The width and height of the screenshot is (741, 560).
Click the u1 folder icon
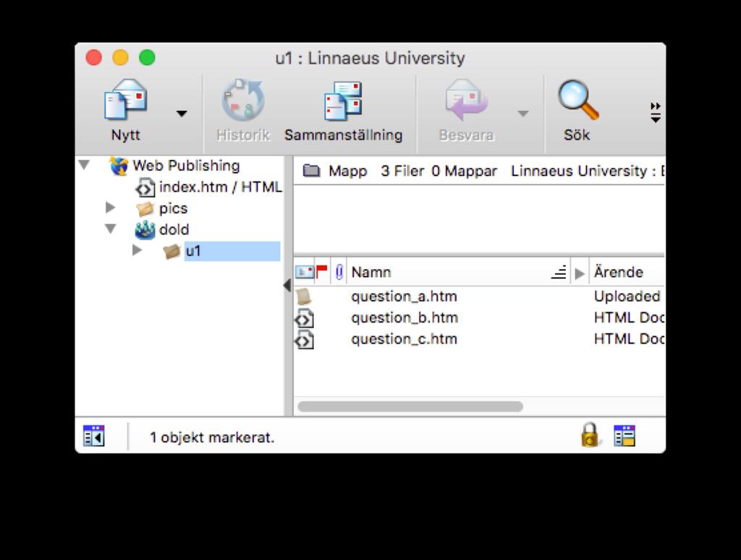(172, 251)
